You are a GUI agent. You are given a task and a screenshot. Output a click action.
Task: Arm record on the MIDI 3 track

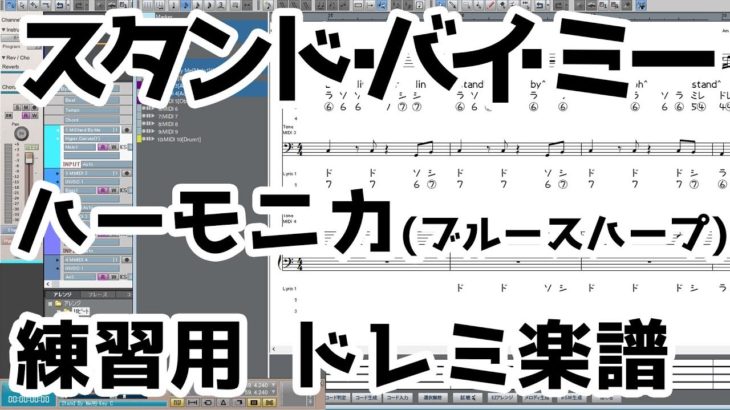pos(126,173)
